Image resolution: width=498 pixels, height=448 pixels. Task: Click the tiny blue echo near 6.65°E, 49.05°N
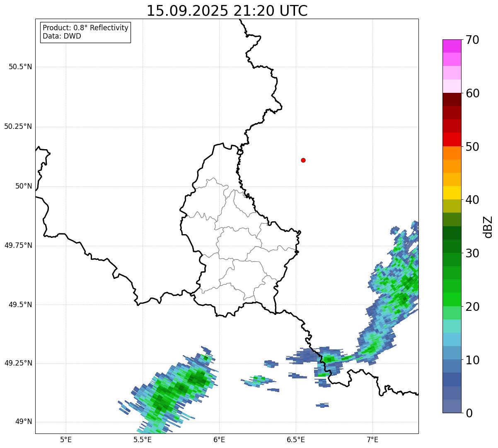coord(322,405)
